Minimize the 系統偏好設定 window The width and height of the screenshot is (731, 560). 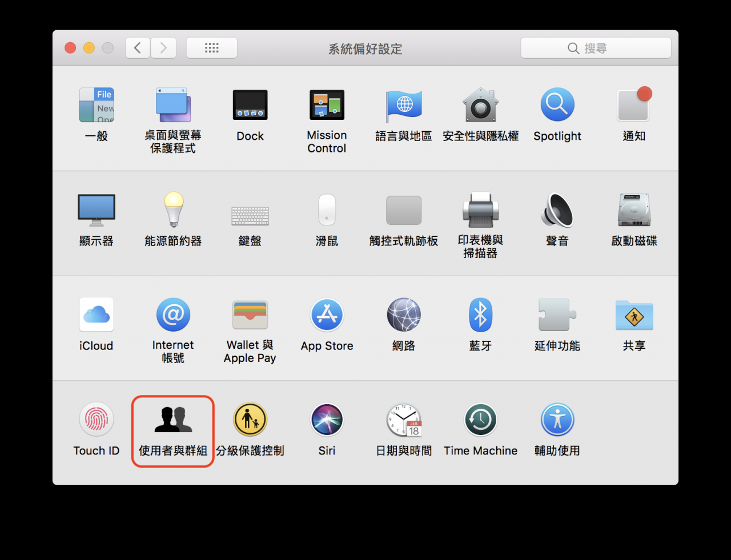89,48
